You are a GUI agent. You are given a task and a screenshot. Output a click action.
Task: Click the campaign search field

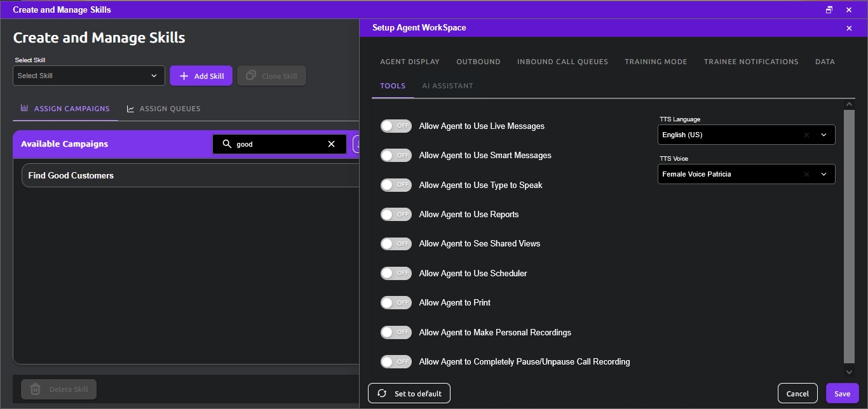point(280,144)
